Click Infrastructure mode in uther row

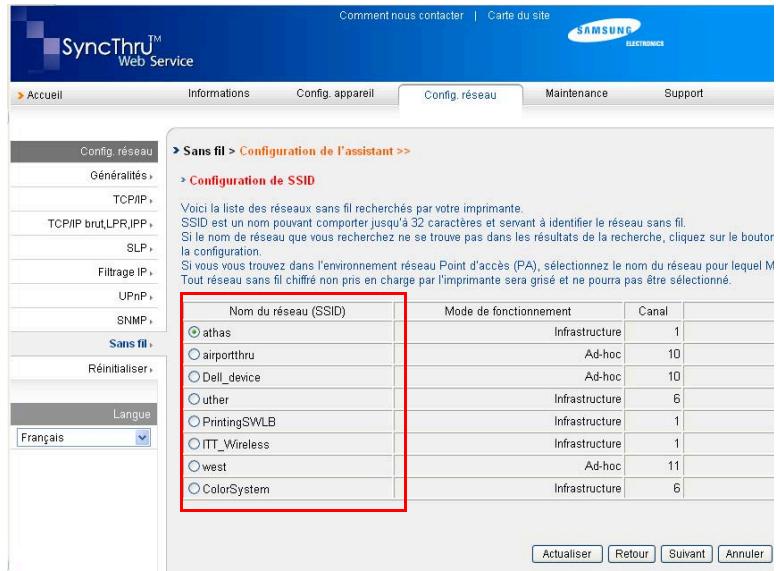[587, 399]
